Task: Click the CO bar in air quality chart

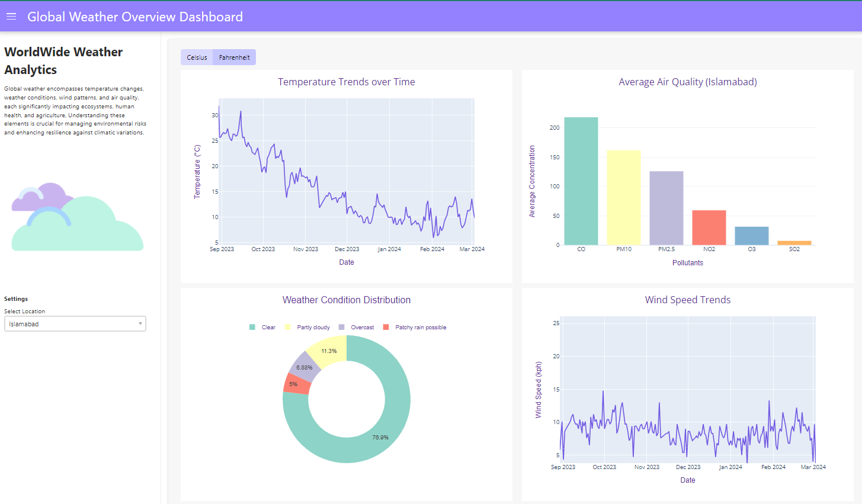Action: (x=581, y=181)
